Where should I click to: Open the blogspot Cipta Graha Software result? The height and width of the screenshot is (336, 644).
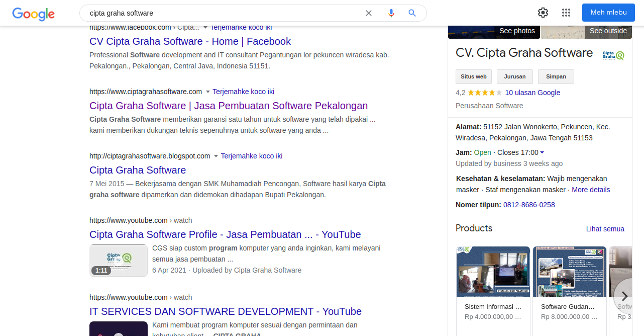click(138, 170)
